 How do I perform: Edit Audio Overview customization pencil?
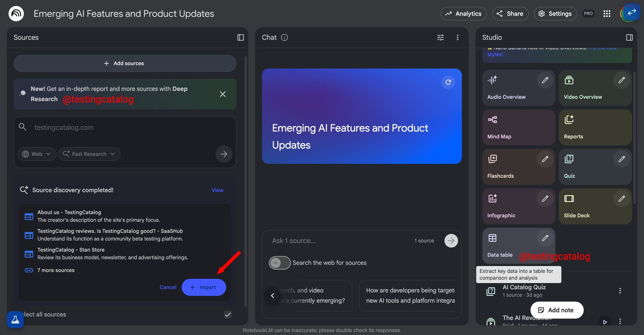coord(545,80)
